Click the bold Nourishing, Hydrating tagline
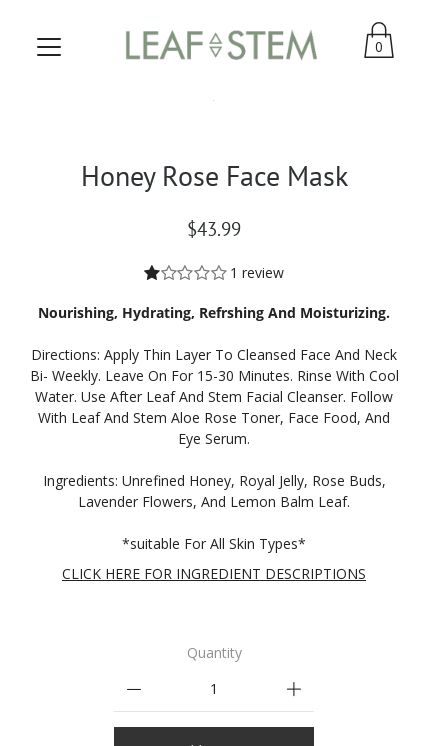 click(x=214, y=313)
